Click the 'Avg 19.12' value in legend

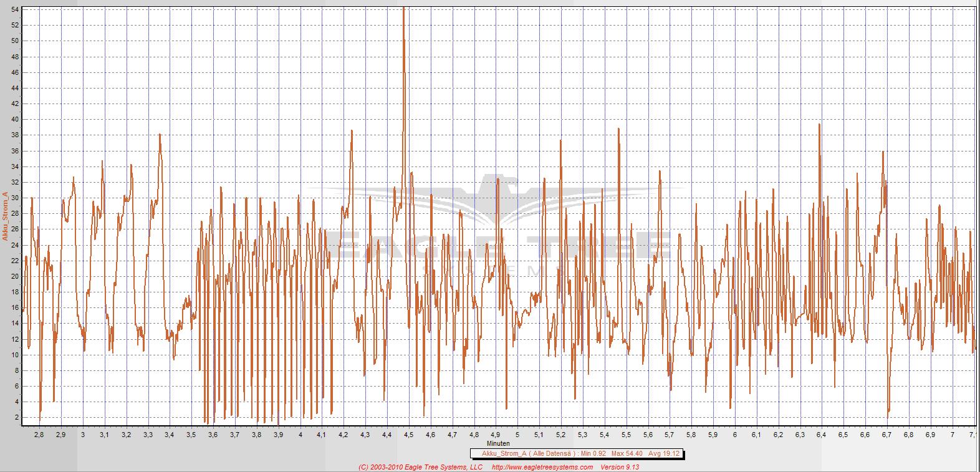click(664, 454)
